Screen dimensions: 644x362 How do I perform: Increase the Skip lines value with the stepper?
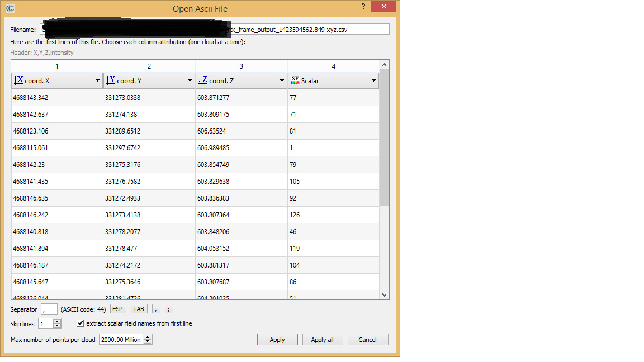[55, 321]
